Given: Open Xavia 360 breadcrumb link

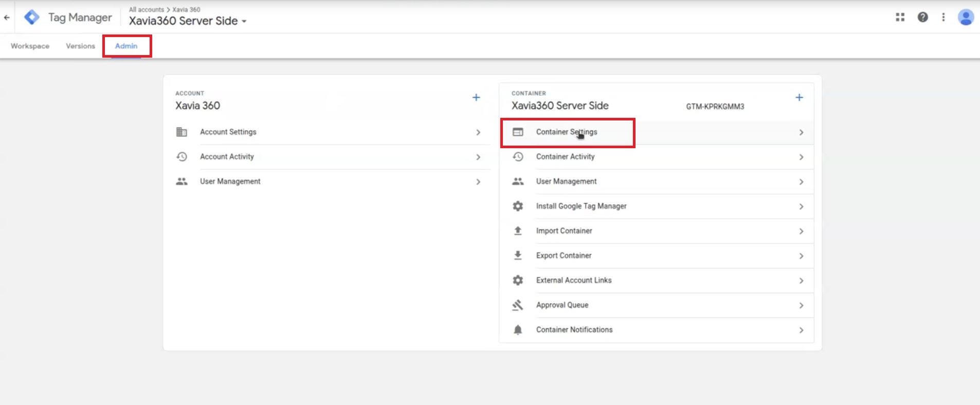Looking at the screenshot, I should [x=186, y=9].
